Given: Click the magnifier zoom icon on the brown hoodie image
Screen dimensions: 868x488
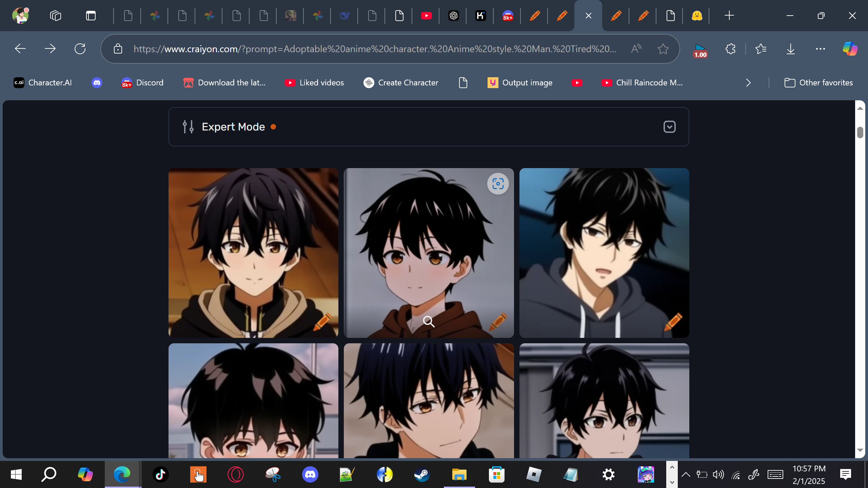Looking at the screenshot, I should pyautogui.click(x=429, y=321).
